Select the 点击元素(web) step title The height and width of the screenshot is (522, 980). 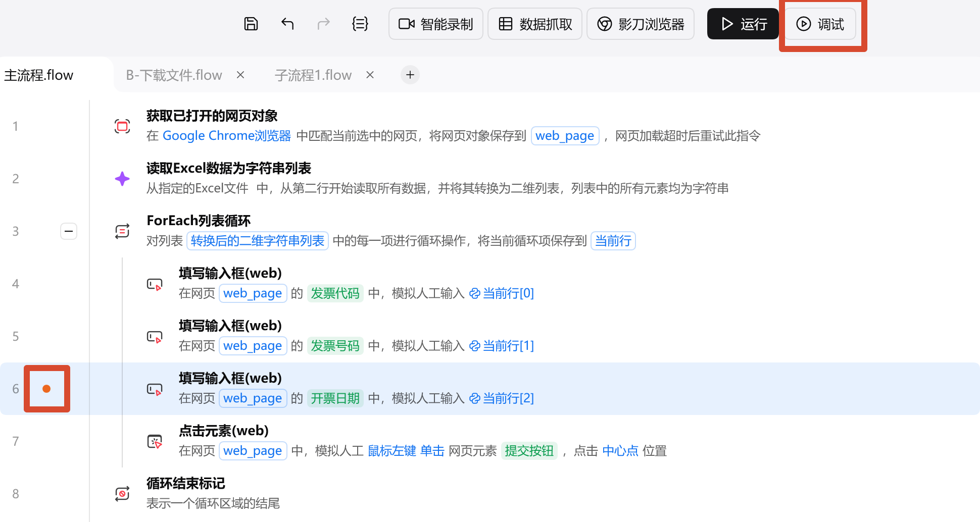coord(224,431)
